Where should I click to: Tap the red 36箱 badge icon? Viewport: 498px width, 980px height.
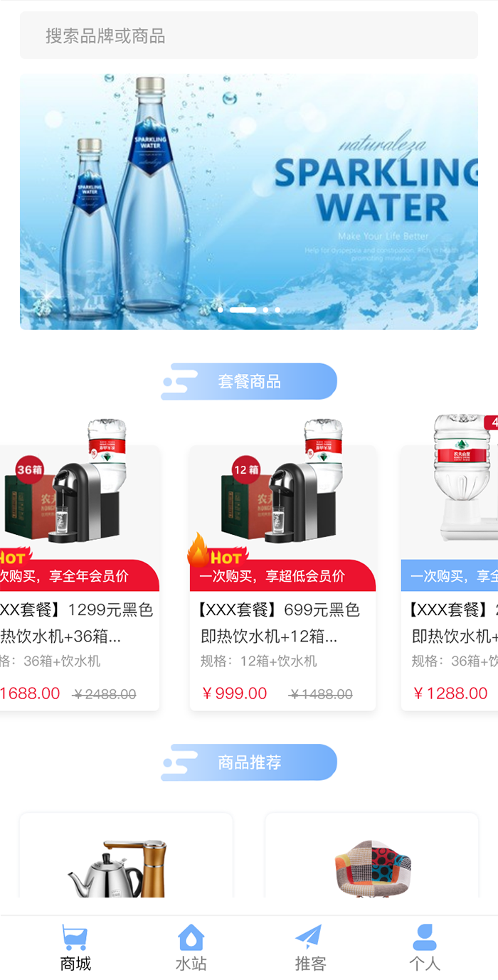click(30, 469)
